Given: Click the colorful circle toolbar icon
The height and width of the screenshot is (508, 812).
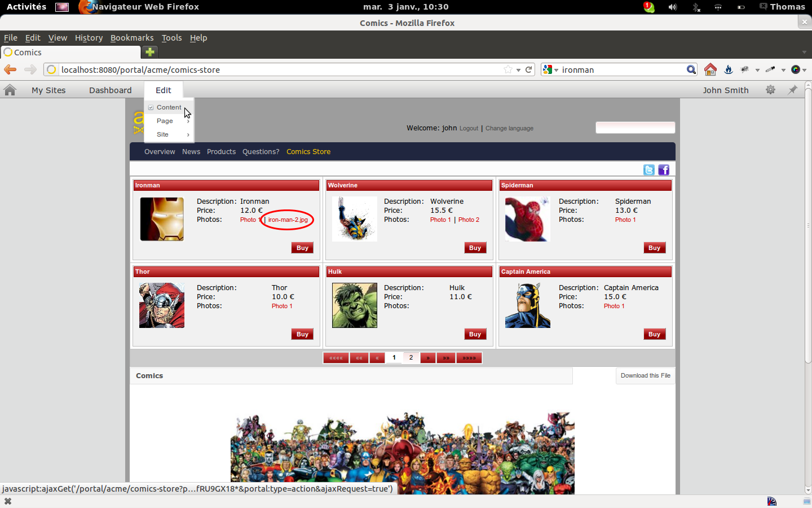Looking at the screenshot, I should tap(796, 69).
